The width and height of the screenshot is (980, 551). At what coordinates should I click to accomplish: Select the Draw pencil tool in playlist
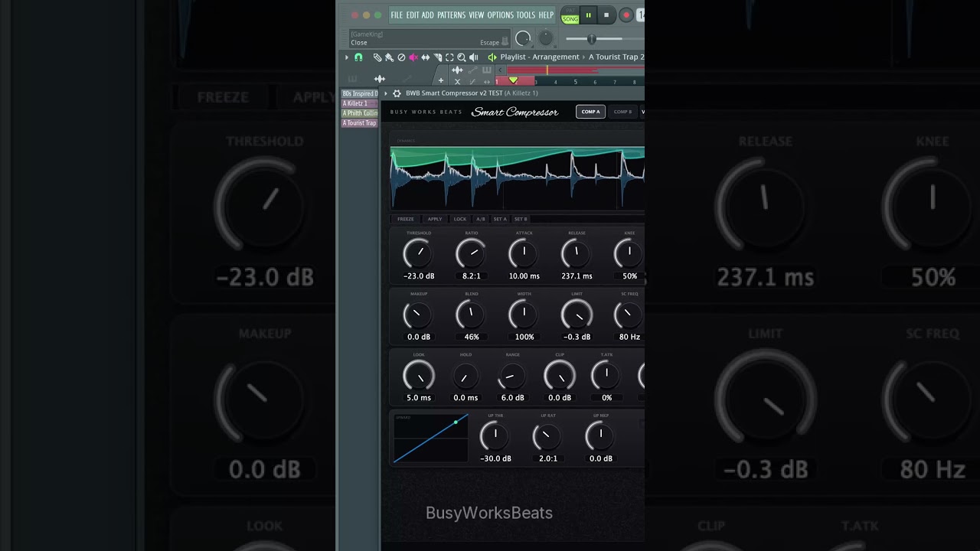[x=377, y=57]
